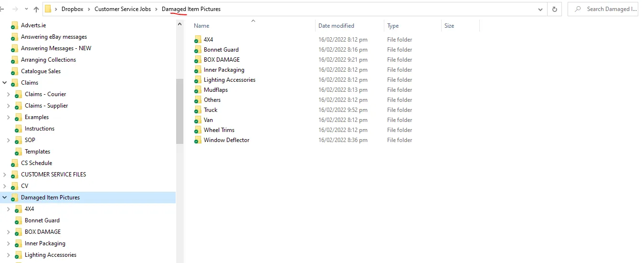
Task: Click Answering eBay messages folder icon
Action: click(x=14, y=37)
